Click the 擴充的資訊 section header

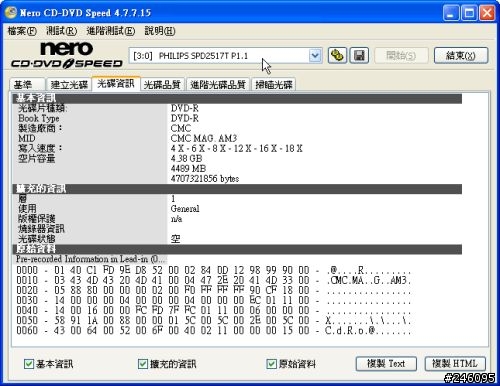(237, 189)
